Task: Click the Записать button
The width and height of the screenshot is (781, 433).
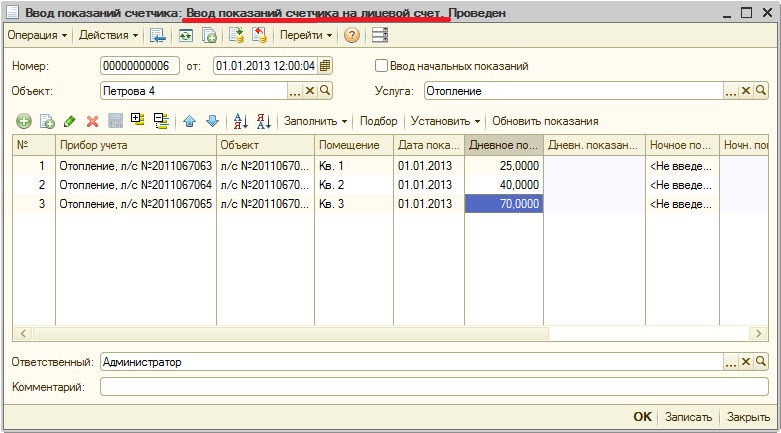Action: click(x=689, y=417)
